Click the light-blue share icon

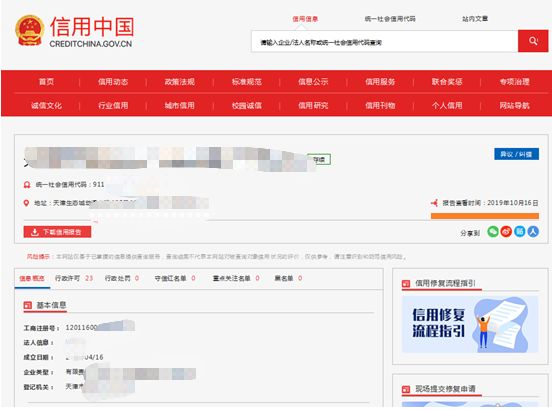pyautogui.click(x=520, y=232)
